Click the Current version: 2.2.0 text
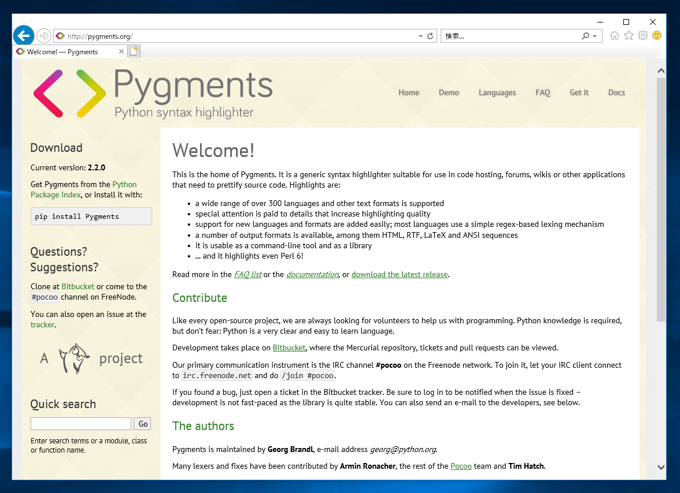 pos(68,167)
